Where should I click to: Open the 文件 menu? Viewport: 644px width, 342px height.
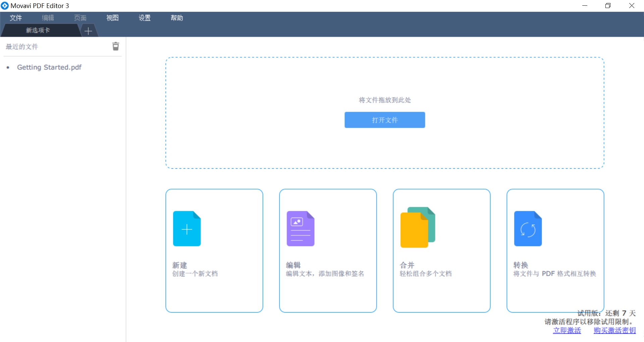click(x=16, y=18)
